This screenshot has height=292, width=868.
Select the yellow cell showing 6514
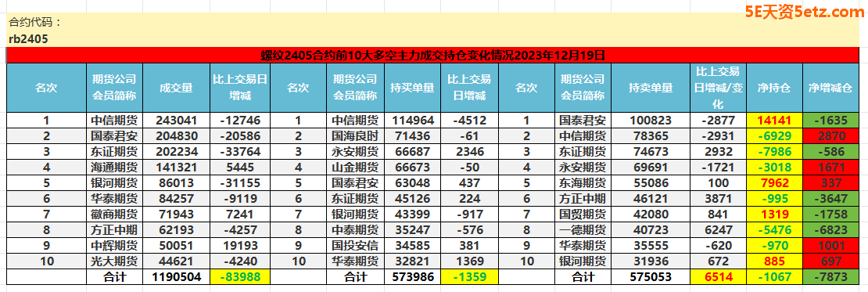(x=718, y=277)
